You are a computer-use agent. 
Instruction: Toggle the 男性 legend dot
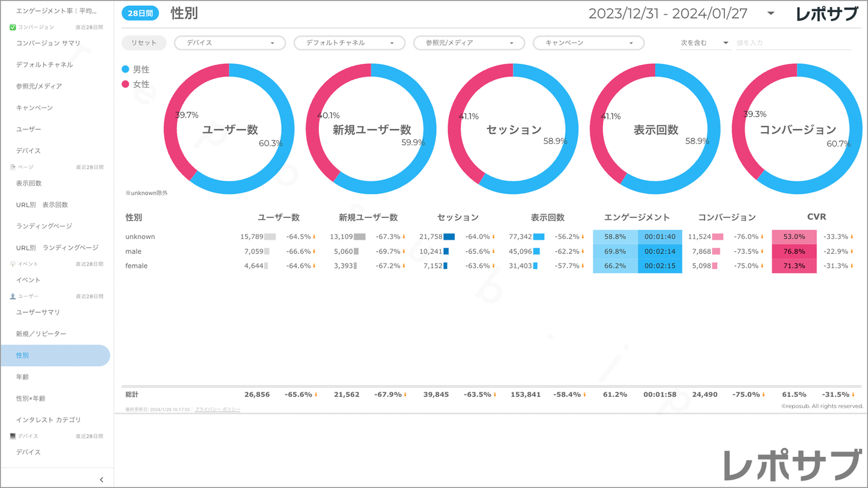coord(126,70)
